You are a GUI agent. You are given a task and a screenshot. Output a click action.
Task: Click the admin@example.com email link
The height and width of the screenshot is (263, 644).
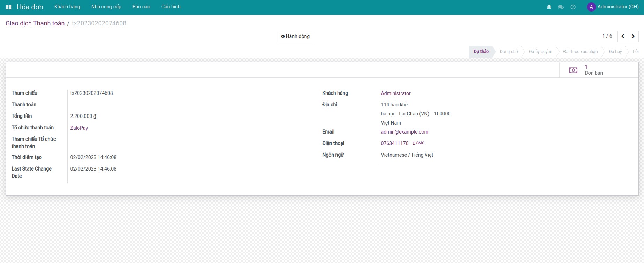(404, 132)
